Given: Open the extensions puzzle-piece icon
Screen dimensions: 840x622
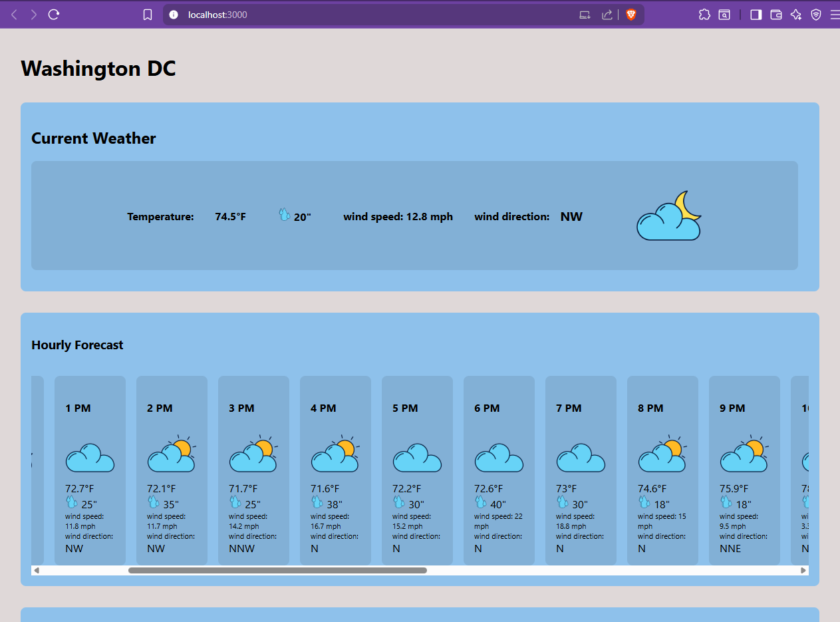Looking at the screenshot, I should click(x=704, y=15).
